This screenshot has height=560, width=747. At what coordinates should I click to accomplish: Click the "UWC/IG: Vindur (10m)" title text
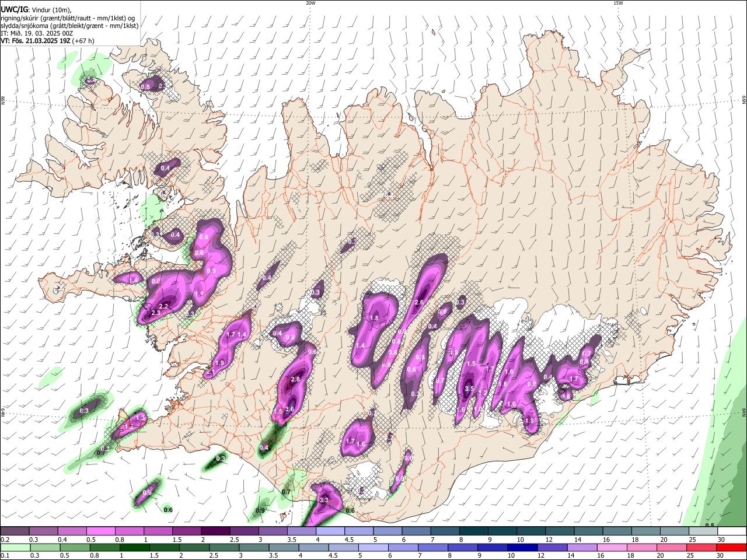click(36, 9)
